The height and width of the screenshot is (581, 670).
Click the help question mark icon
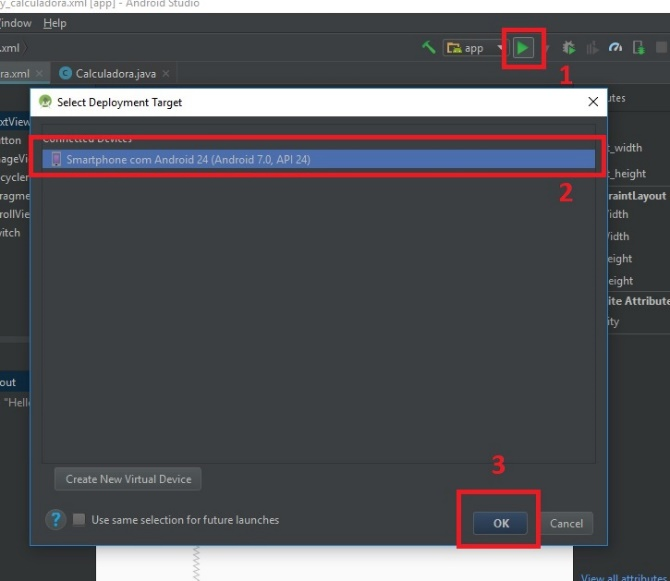click(x=56, y=519)
